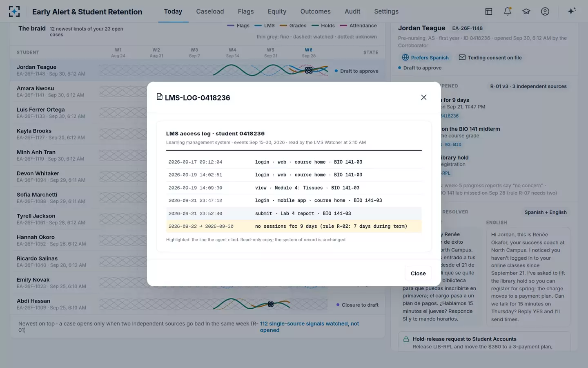Open the Audit tab

(352, 11)
